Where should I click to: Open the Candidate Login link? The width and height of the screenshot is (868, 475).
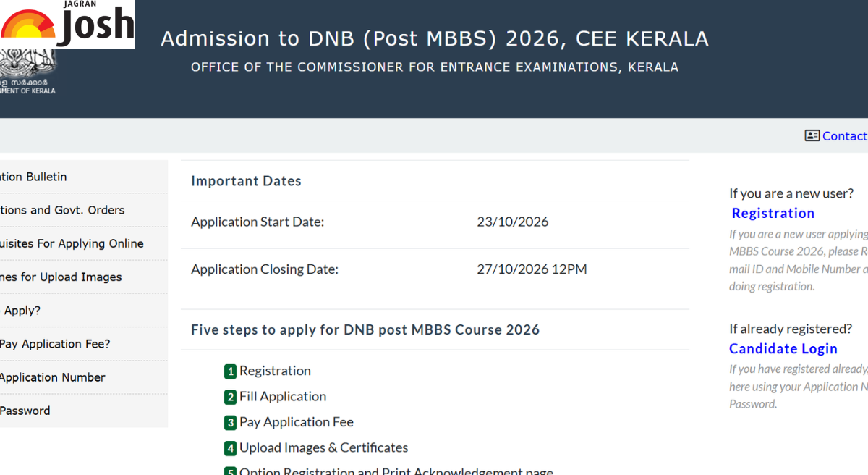(783, 348)
